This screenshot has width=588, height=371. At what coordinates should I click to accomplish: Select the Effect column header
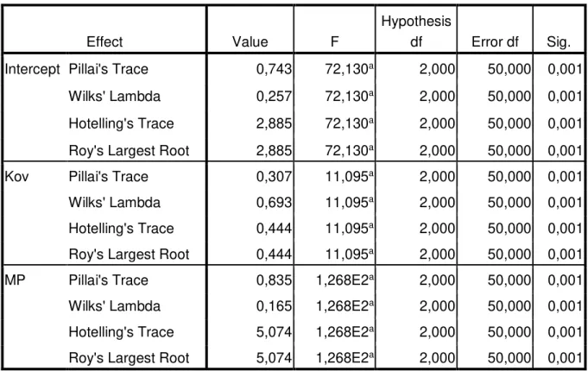pos(104,41)
